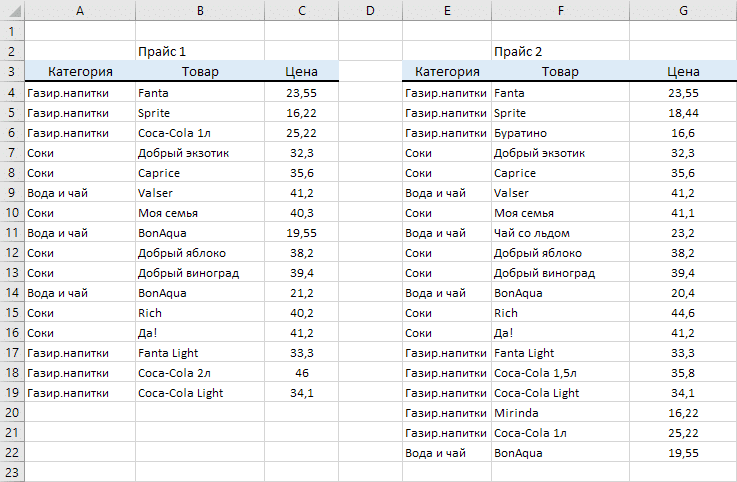The width and height of the screenshot is (737, 482).
Task: Click price '16,22' in column G
Action: [x=683, y=413]
